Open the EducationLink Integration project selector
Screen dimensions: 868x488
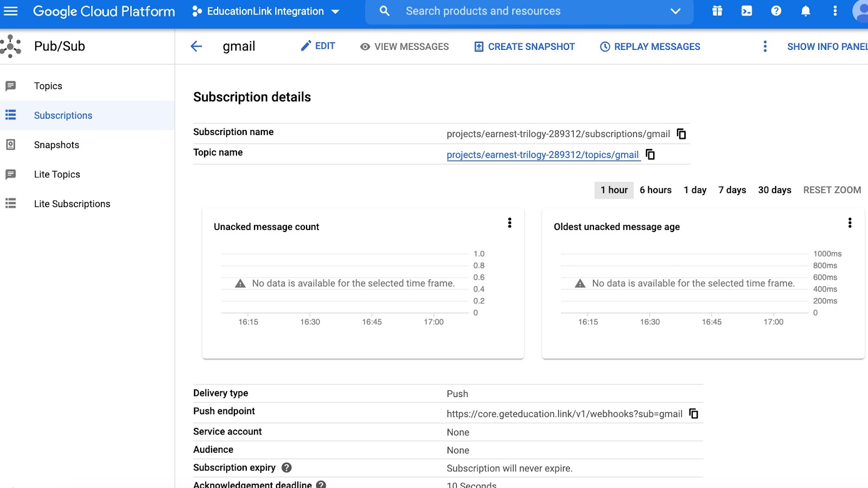point(266,11)
